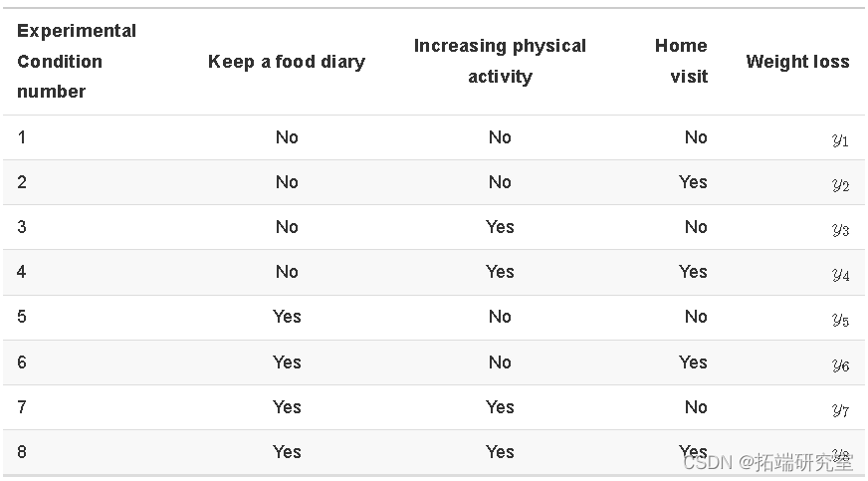Click the Home visit column header
The width and height of the screenshot is (868, 481).
click(682, 61)
